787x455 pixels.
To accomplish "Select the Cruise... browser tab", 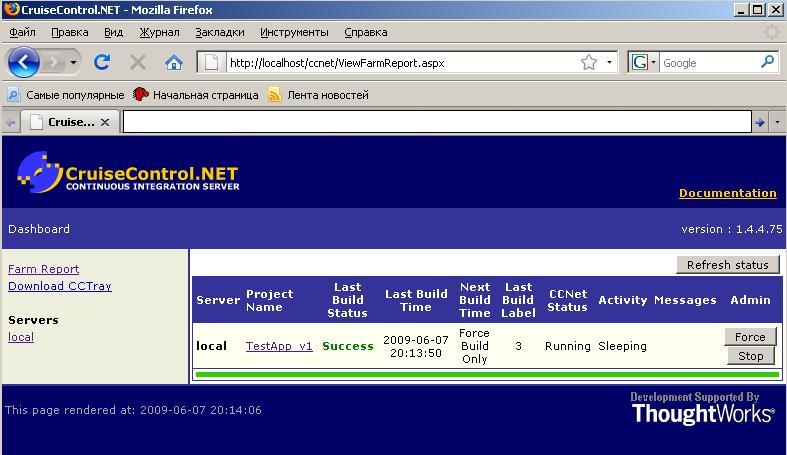I will (69, 122).
